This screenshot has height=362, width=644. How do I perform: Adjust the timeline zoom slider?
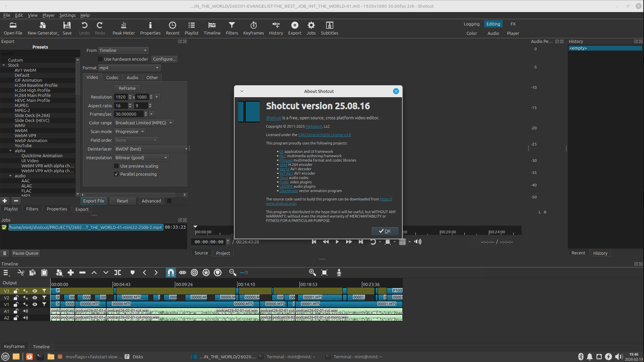pyautogui.click(x=246, y=273)
